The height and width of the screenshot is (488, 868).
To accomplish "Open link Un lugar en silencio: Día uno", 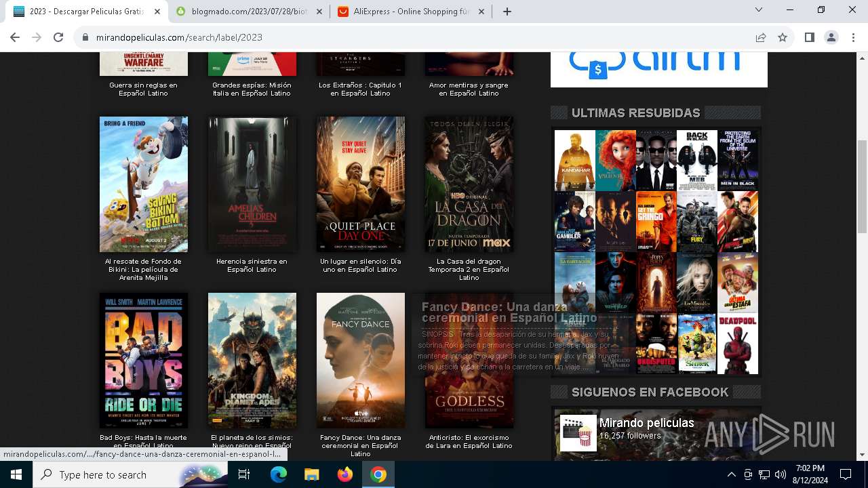I will tap(360, 266).
